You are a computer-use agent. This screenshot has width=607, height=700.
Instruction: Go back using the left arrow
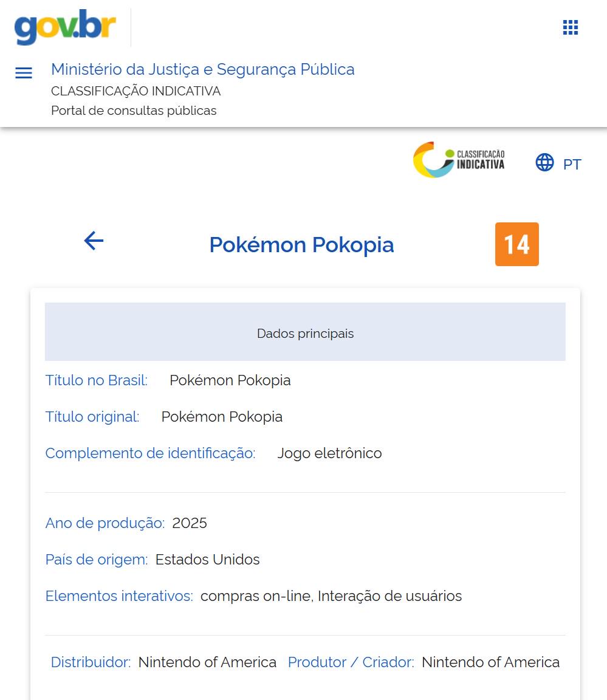point(94,241)
